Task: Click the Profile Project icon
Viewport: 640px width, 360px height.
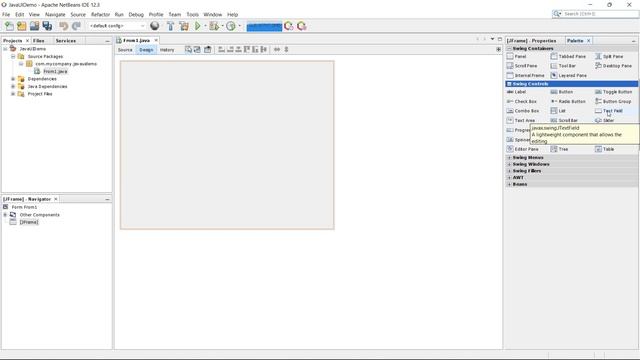Action: click(x=231, y=26)
